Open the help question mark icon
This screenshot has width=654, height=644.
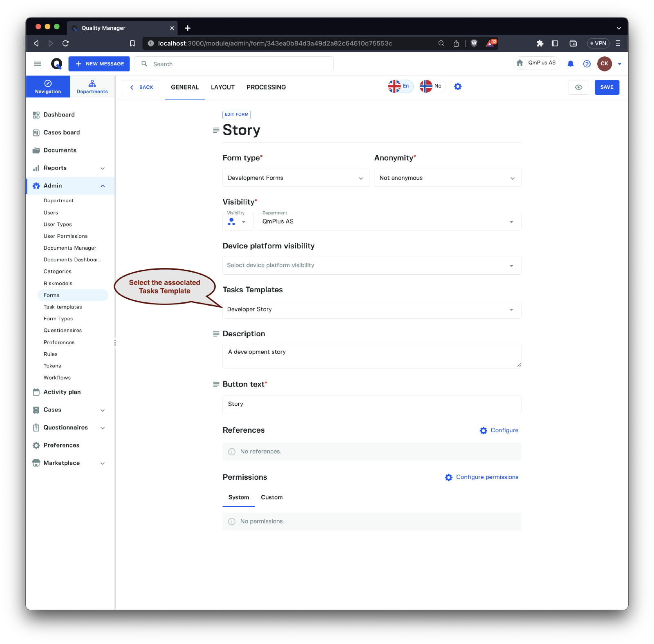(x=587, y=64)
